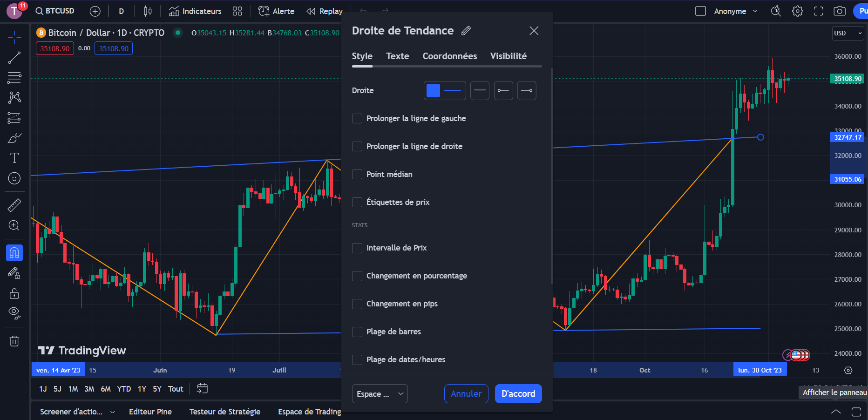Switch to the Coordonnées tab
Image resolution: width=868 pixels, height=420 pixels.
(x=450, y=56)
